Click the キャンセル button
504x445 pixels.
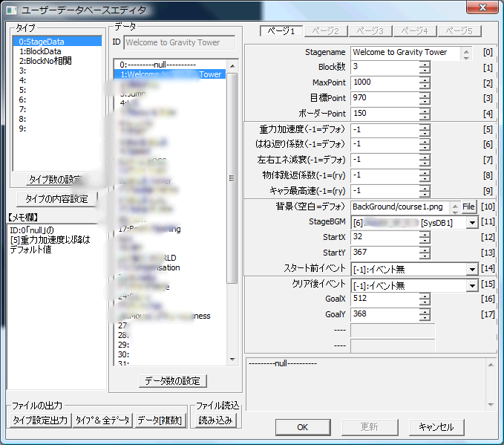[x=436, y=427]
